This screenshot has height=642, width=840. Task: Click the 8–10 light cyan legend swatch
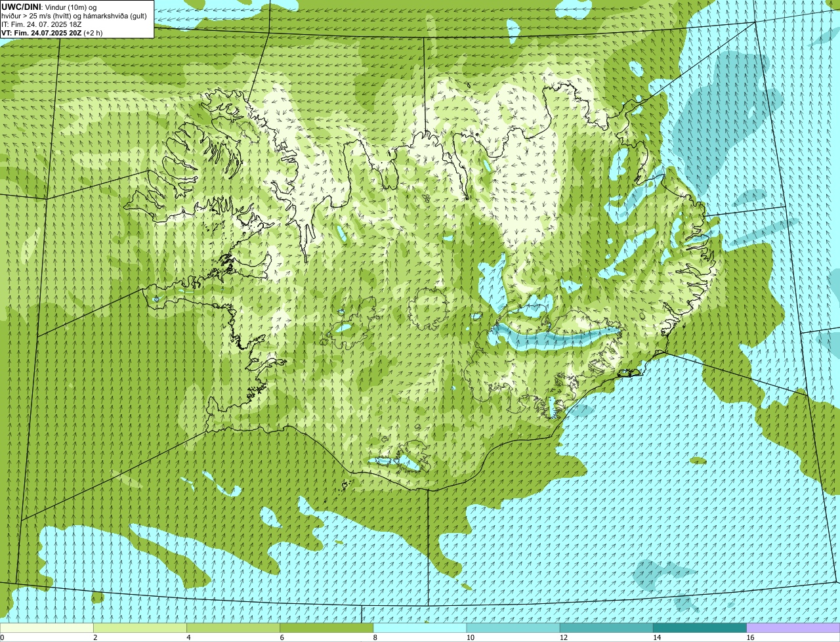(x=420, y=628)
